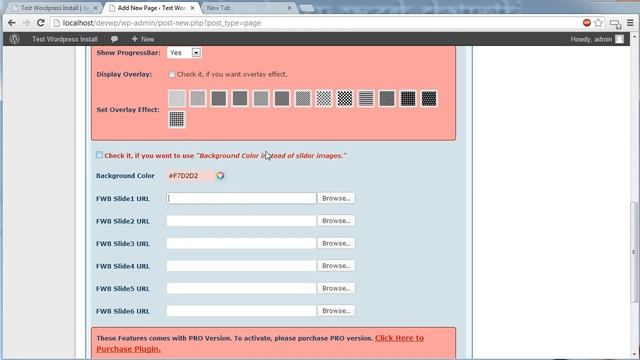The height and width of the screenshot is (360, 640).
Task: Click the FWB Slide4 URL field
Action: (x=241, y=266)
